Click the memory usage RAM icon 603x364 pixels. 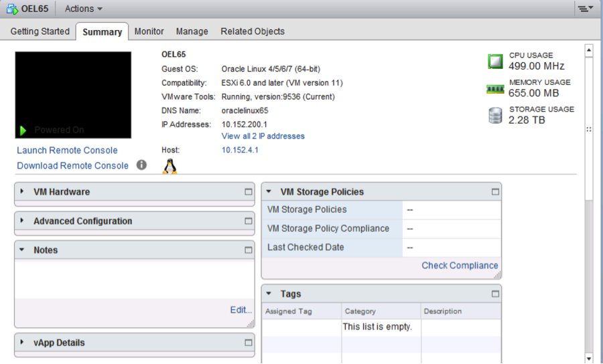point(495,89)
